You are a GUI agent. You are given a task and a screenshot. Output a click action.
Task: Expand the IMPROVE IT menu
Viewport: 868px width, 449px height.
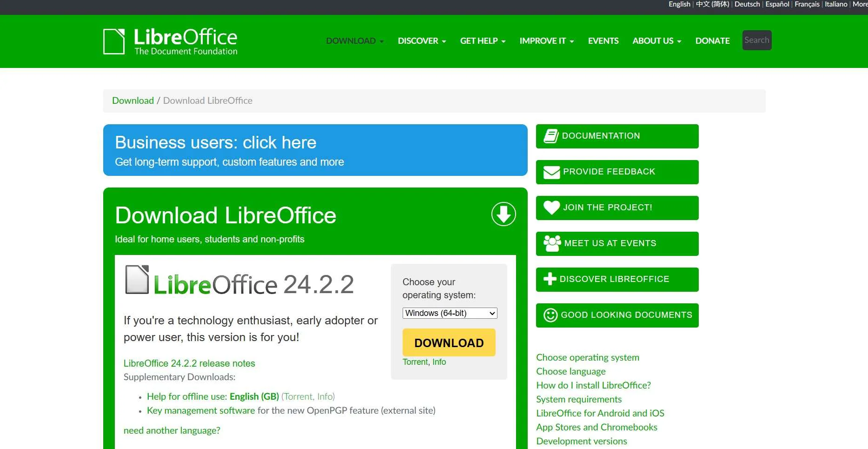547,41
